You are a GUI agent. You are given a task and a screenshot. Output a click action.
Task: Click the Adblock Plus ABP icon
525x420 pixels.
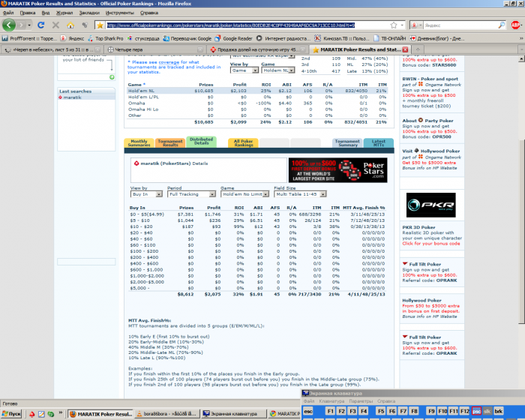pyautogui.click(x=516, y=25)
